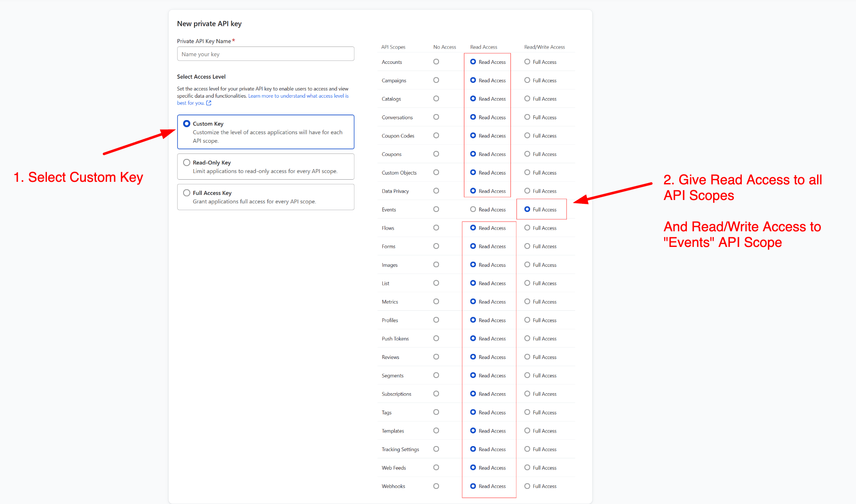This screenshot has height=504, width=856.
Task: Set Templates scope to Full Access
Action: 527,431
